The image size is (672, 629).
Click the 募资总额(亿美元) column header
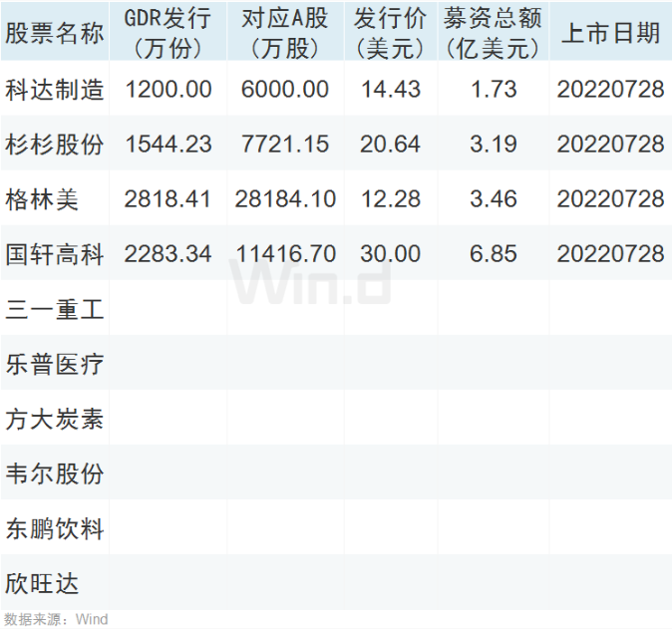point(493,33)
